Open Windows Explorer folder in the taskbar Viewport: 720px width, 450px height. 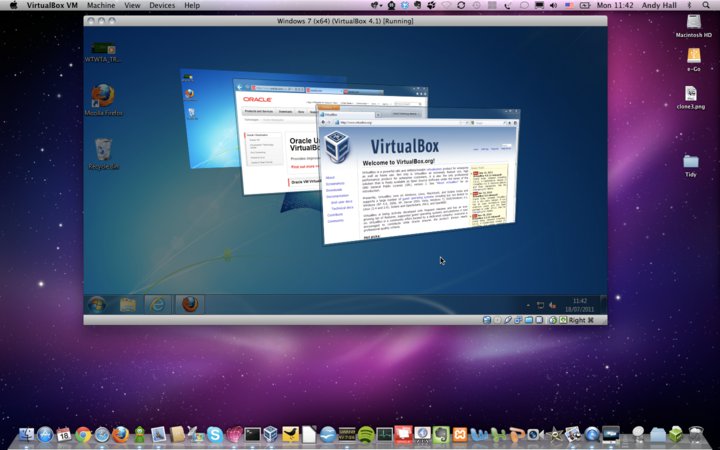coord(128,304)
